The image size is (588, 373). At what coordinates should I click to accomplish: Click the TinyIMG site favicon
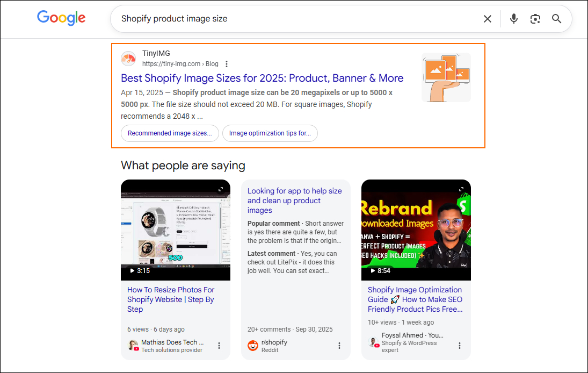(x=128, y=59)
